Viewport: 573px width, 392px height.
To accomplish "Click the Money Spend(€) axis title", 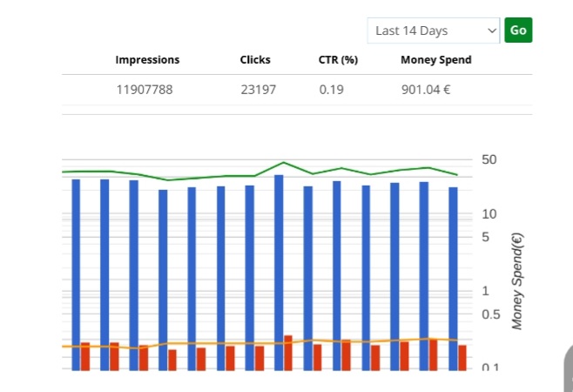I will [x=517, y=280].
